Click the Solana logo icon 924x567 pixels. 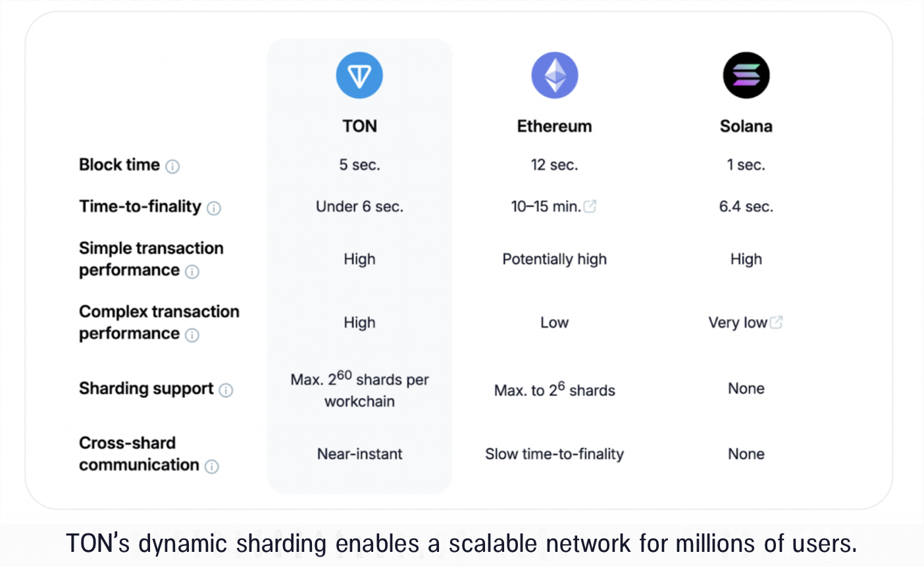[746, 76]
